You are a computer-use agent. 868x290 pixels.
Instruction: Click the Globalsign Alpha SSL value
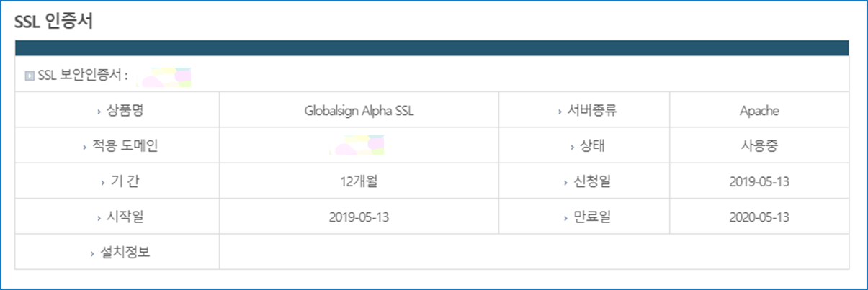click(359, 111)
